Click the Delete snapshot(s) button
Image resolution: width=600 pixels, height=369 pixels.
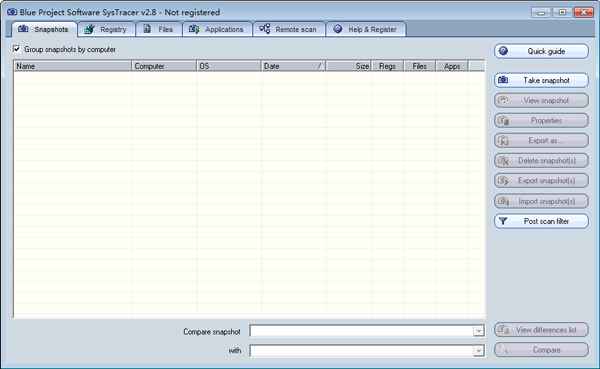coord(541,160)
